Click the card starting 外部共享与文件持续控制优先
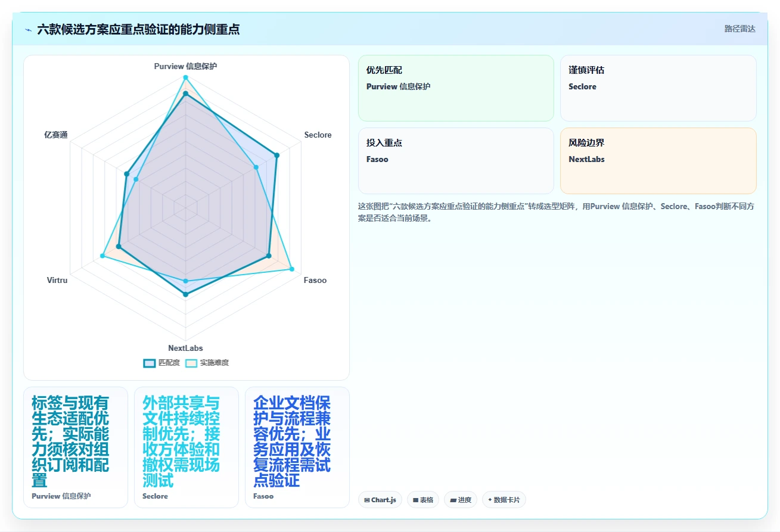The width and height of the screenshot is (780, 532). coord(187,447)
